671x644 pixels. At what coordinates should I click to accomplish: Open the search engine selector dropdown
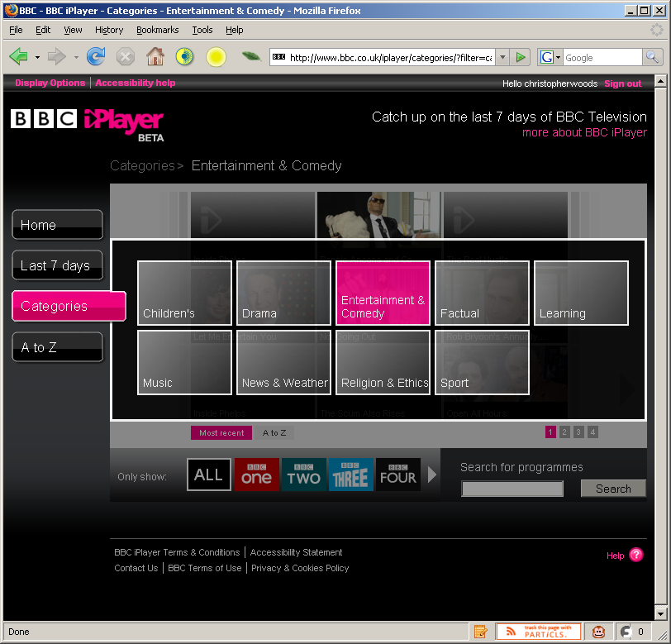(558, 57)
